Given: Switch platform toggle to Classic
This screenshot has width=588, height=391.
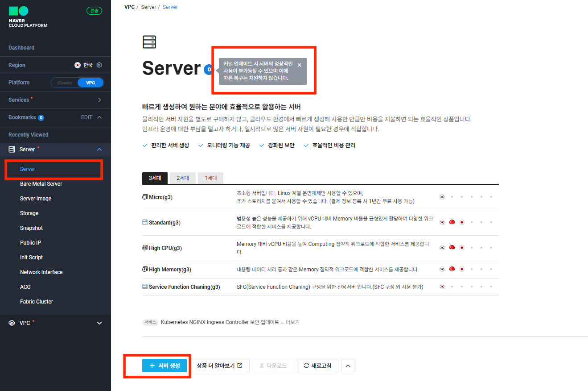Looking at the screenshot, I should point(65,83).
